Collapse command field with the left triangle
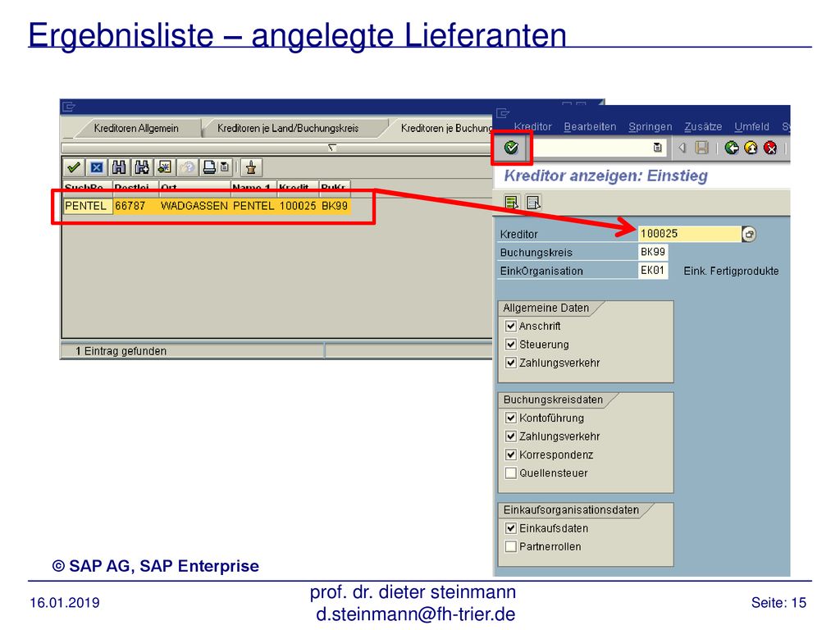 click(682, 148)
